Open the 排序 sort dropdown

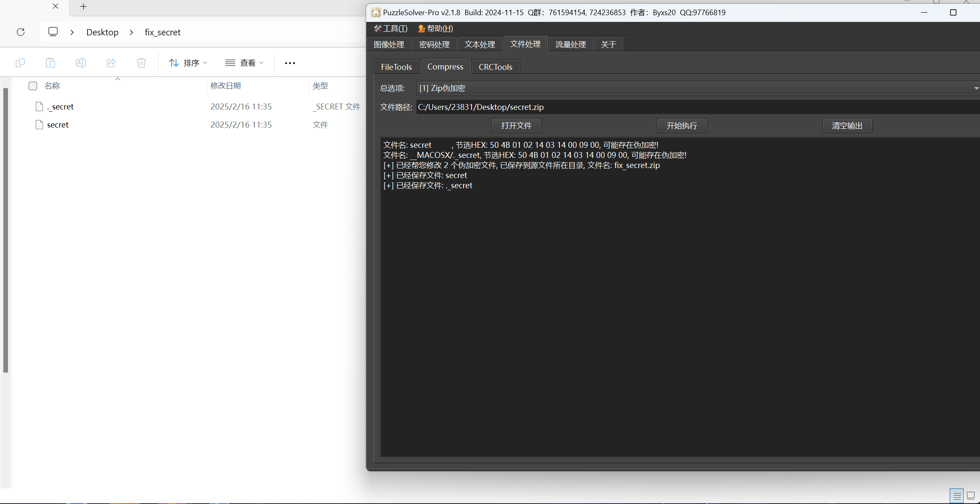[x=188, y=63]
